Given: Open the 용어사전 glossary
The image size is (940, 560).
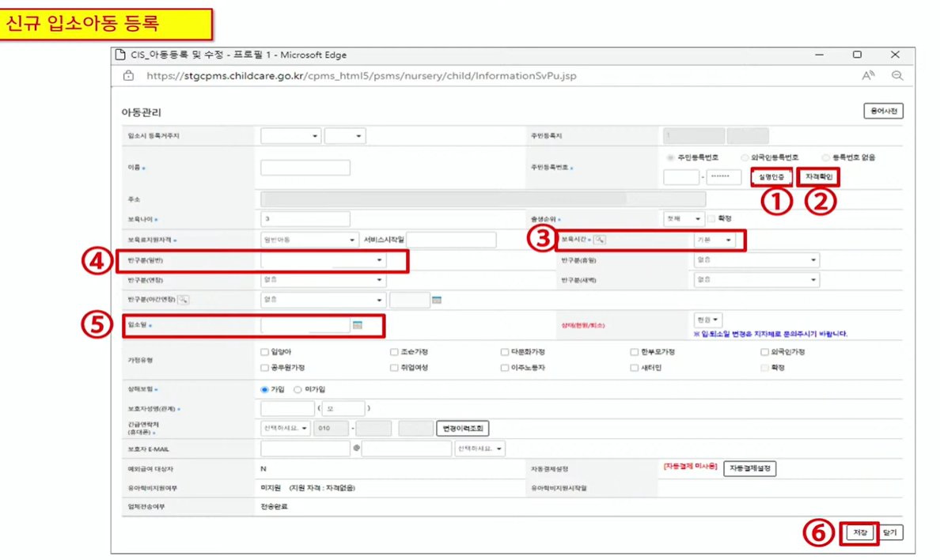Looking at the screenshot, I should 883,111.
